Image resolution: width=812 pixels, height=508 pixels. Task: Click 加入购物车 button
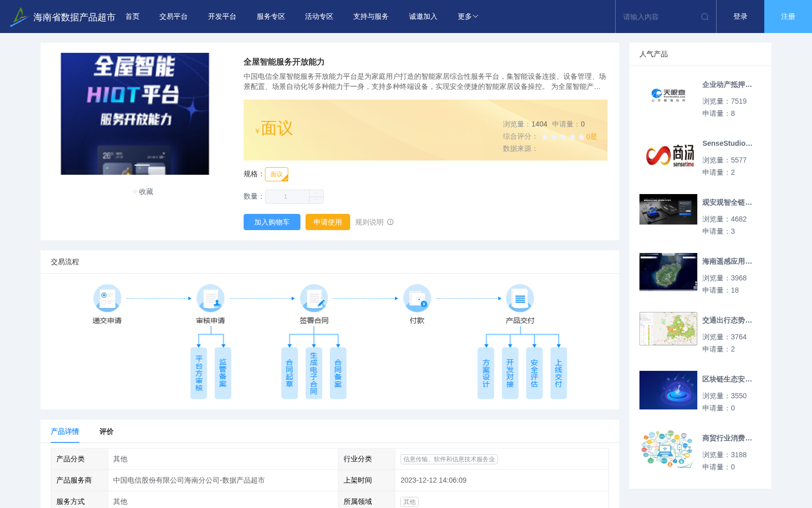(x=272, y=222)
